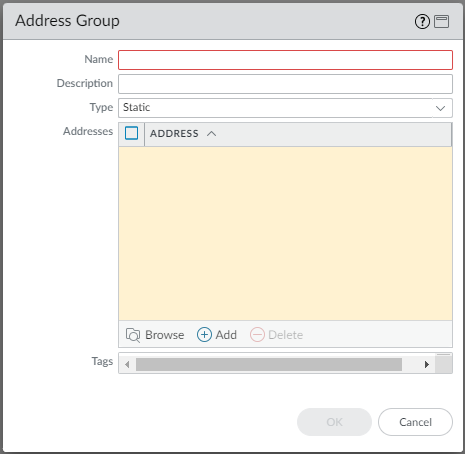Image resolution: width=465 pixels, height=454 pixels.
Task: Click the Browse magnifier folder icon
Action: (133, 335)
